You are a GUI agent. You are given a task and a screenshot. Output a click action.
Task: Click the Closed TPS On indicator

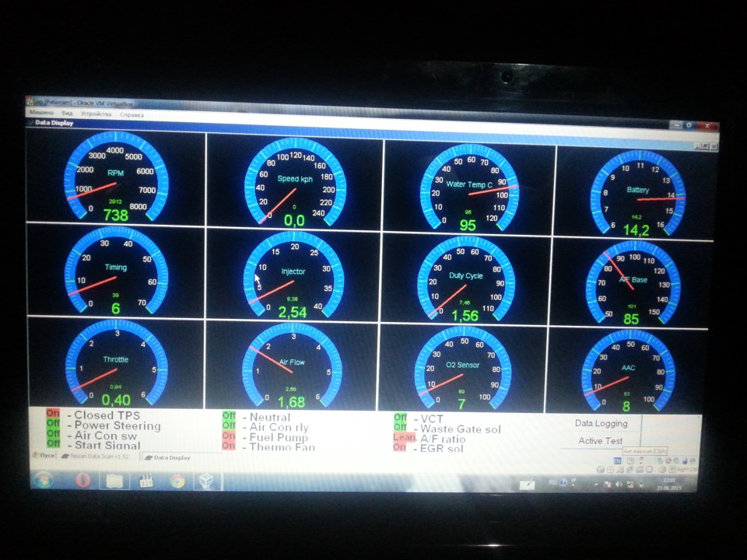pos(53,413)
